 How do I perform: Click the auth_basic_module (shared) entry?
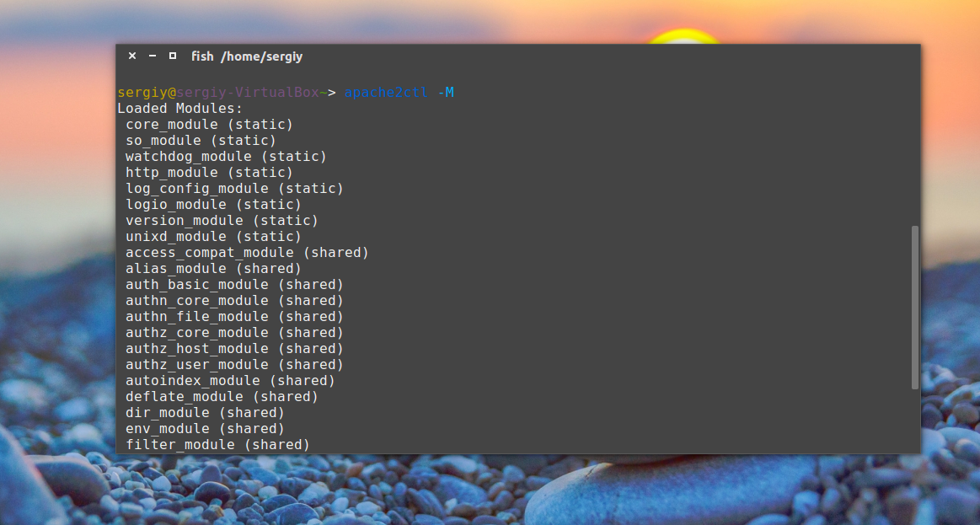pos(234,284)
